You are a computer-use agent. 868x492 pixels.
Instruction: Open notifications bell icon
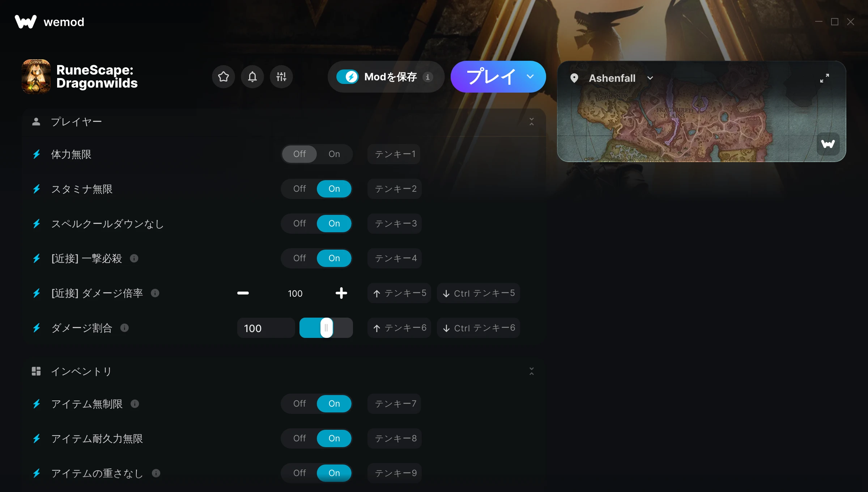pos(252,77)
